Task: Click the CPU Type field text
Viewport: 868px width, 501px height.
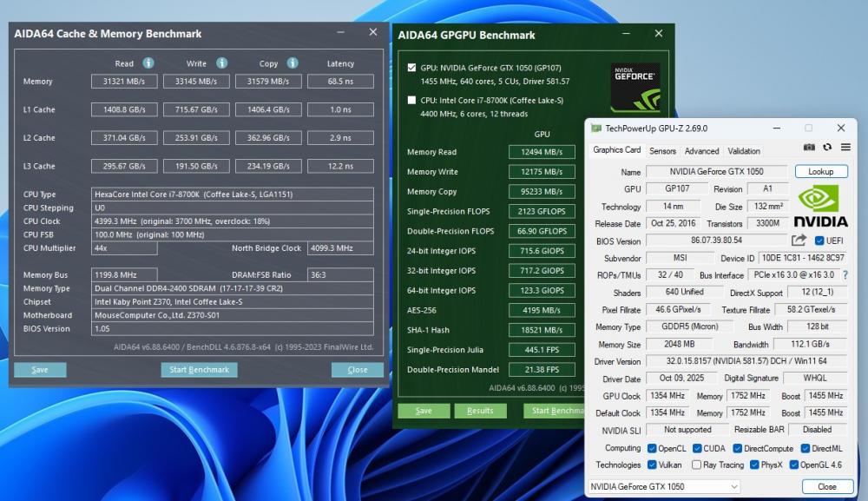Action: [x=233, y=194]
